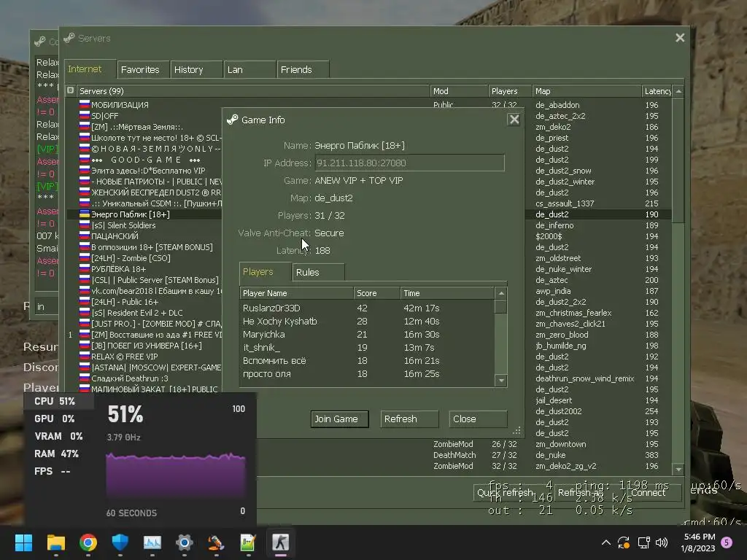This screenshot has height=560, width=747.
Task: Open the system monitor graph taskbar icon
Action: pos(152,542)
